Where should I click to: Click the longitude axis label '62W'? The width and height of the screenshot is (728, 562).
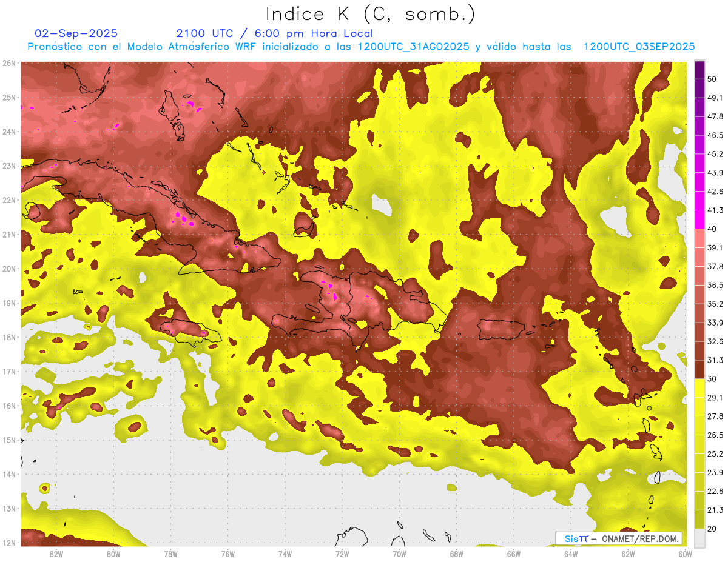[628, 554]
